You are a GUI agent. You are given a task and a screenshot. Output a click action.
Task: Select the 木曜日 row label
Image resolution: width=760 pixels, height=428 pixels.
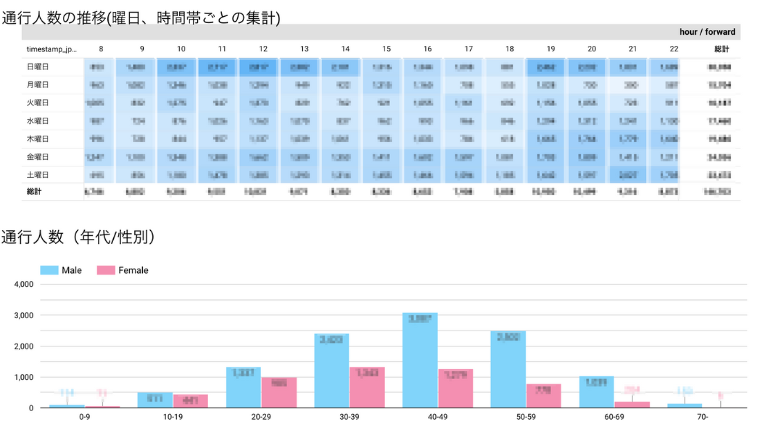(38, 139)
